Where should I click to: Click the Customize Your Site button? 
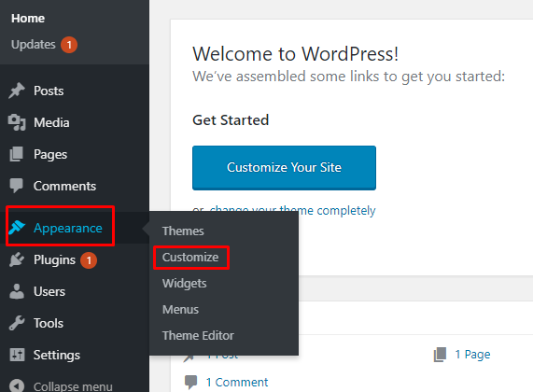(284, 168)
